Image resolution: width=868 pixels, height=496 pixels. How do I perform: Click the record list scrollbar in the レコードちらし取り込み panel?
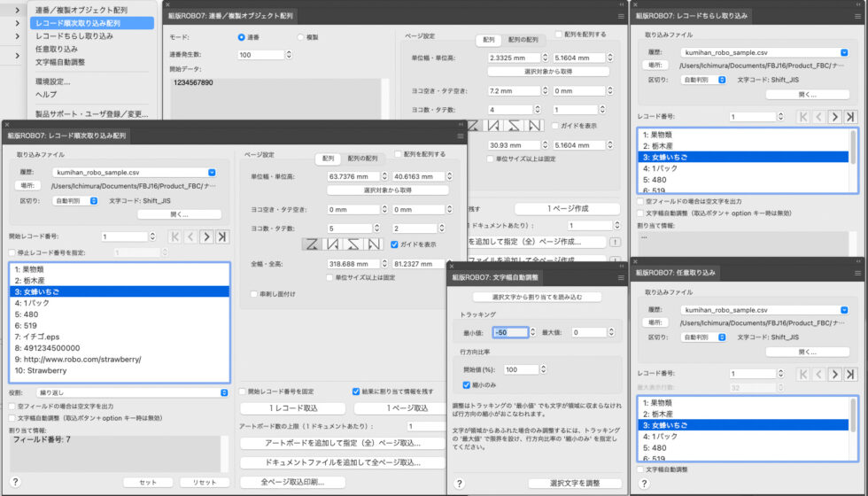[x=853, y=146]
